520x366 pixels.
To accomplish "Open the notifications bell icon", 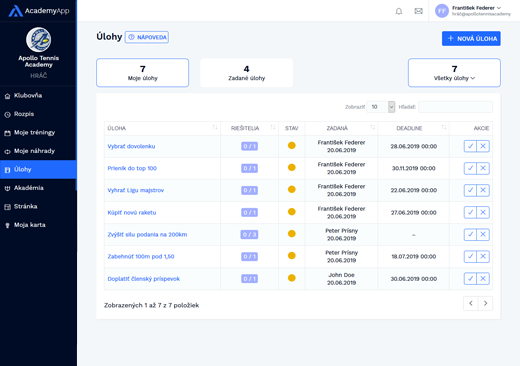I will (399, 11).
